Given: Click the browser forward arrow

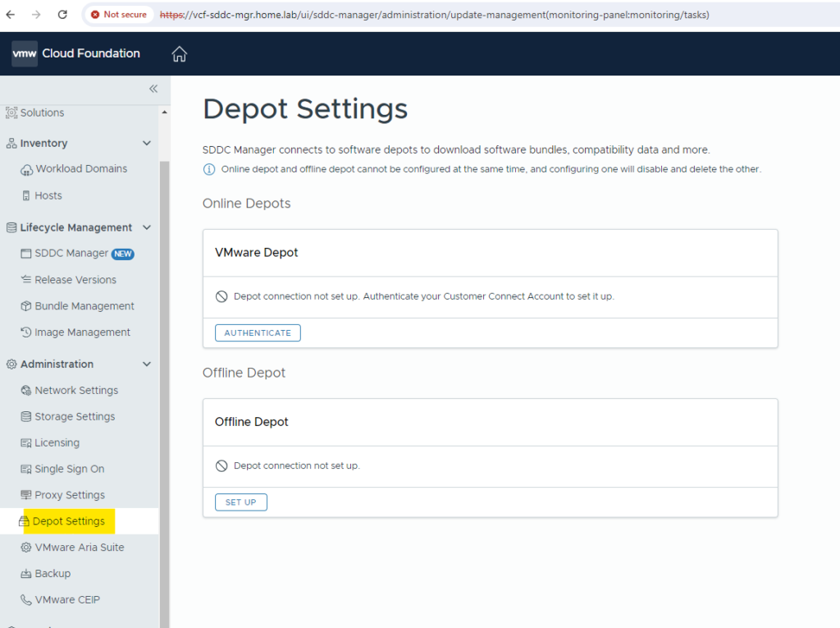Looking at the screenshot, I should coord(36,15).
